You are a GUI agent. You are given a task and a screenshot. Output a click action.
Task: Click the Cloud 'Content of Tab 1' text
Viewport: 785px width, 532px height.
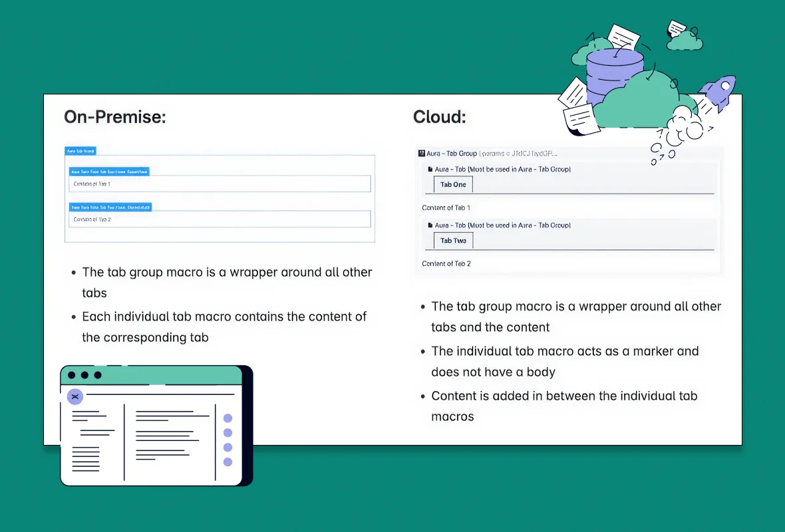click(x=446, y=207)
